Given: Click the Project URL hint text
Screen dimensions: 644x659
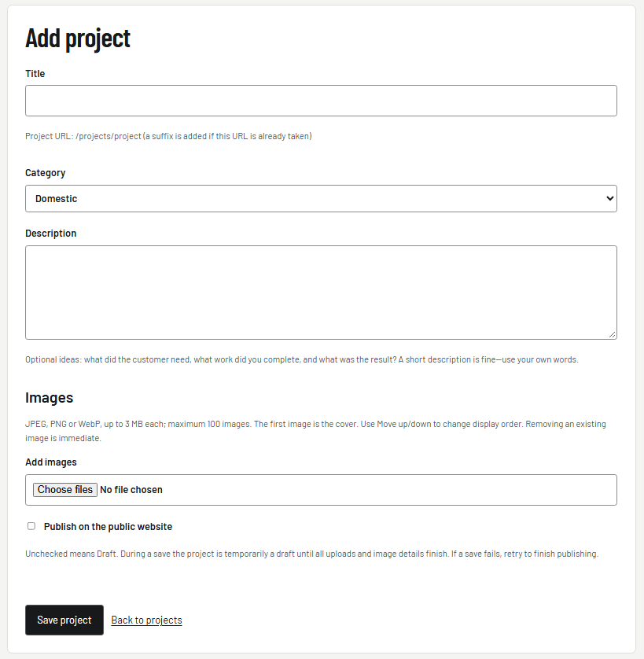Looking at the screenshot, I should [168, 136].
